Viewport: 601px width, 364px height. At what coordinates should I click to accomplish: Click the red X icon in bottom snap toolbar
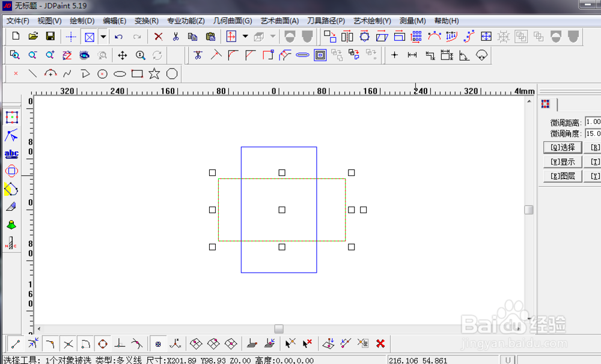[380, 344]
